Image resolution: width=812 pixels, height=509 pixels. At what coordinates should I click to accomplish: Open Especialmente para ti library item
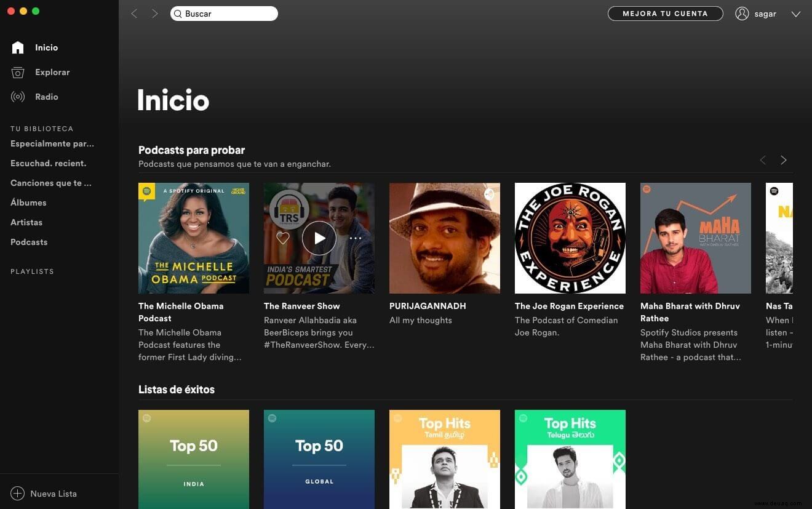point(52,143)
